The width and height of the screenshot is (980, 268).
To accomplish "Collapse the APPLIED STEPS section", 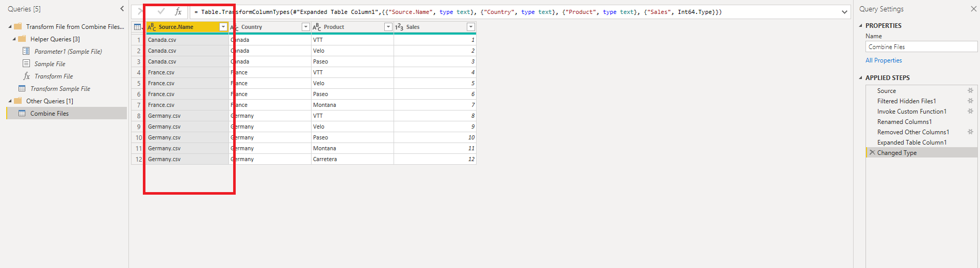I will coord(861,77).
